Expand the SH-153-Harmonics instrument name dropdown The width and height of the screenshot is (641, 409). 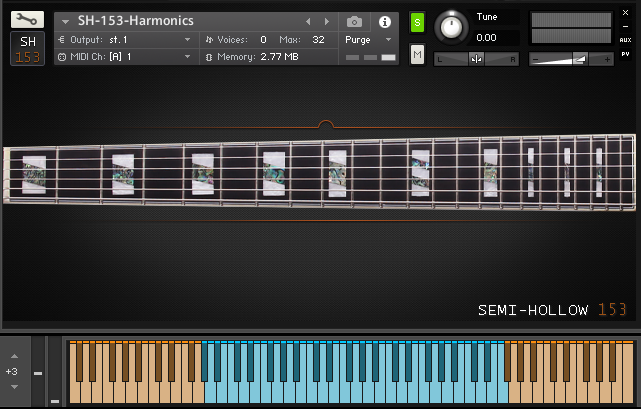[x=65, y=21]
